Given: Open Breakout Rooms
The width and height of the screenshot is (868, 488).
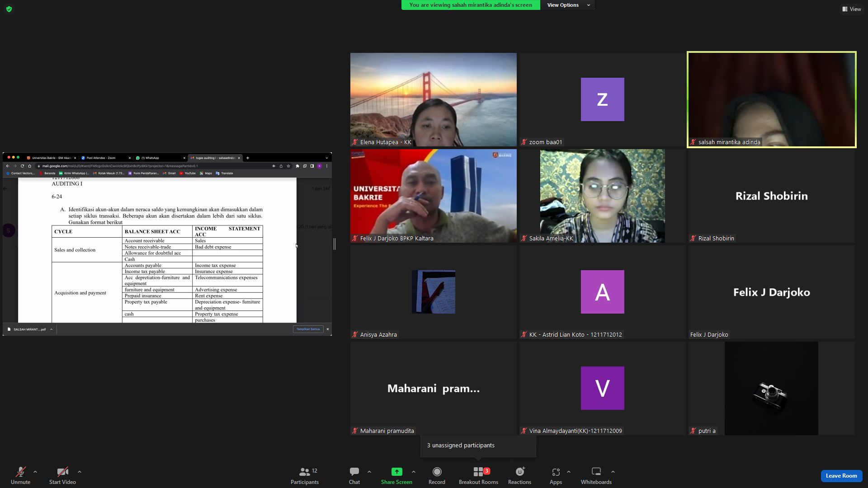Looking at the screenshot, I should [478, 475].
